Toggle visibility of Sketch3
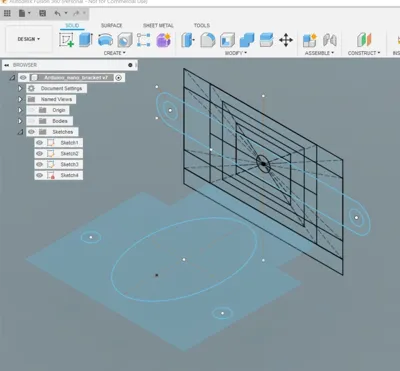Image resolution: width=400 pixels, height=371 pixels. pyautogui.click(x=40, y=164)
